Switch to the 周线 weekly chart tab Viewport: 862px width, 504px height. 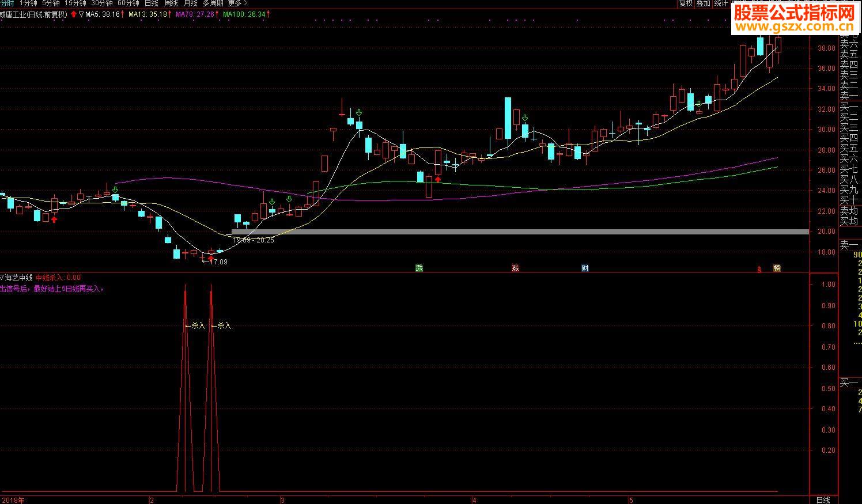click(171, 3)
